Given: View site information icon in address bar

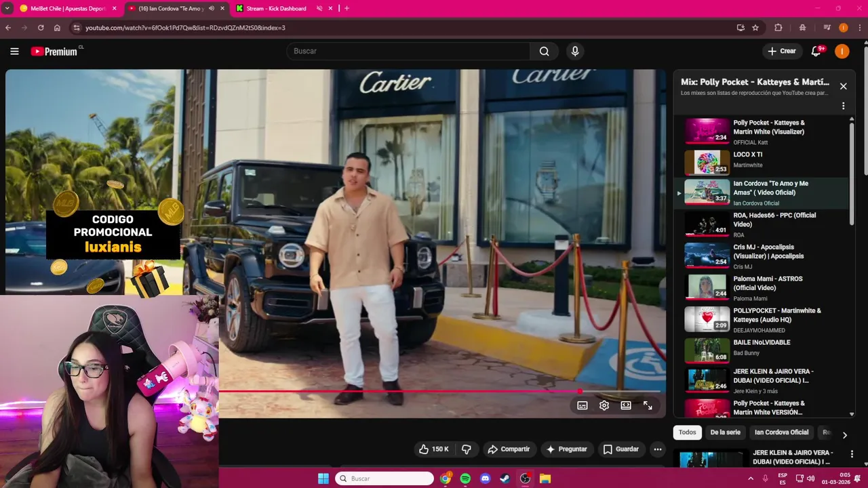Looking at the screenshot, I should pyautogui.click(x=77, y=28).
